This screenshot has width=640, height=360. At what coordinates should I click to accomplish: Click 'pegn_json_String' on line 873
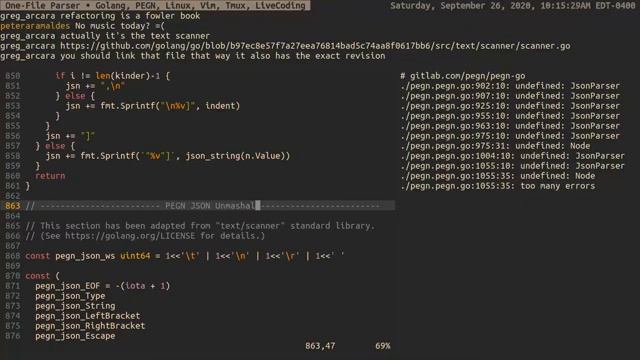click(75, 306)
